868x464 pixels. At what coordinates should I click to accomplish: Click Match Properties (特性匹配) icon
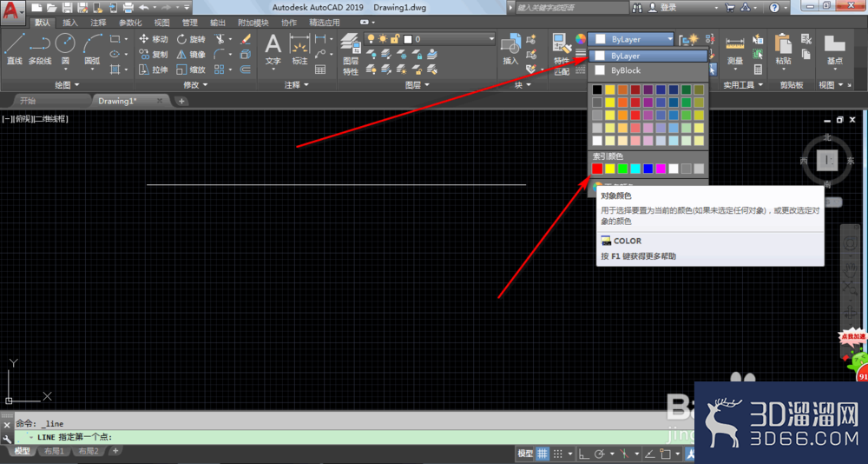(562, 55)
